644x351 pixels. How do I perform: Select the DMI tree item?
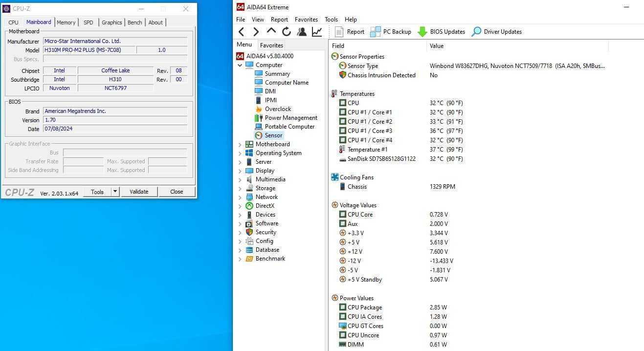270,91
